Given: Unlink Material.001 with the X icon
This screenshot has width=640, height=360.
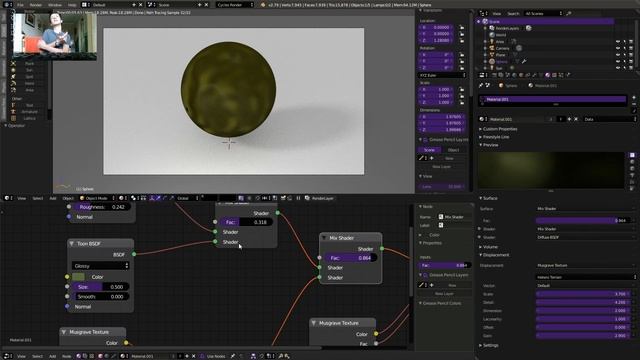Looking at the screenshot, I should pyautogui.click(x=576, y=119).
